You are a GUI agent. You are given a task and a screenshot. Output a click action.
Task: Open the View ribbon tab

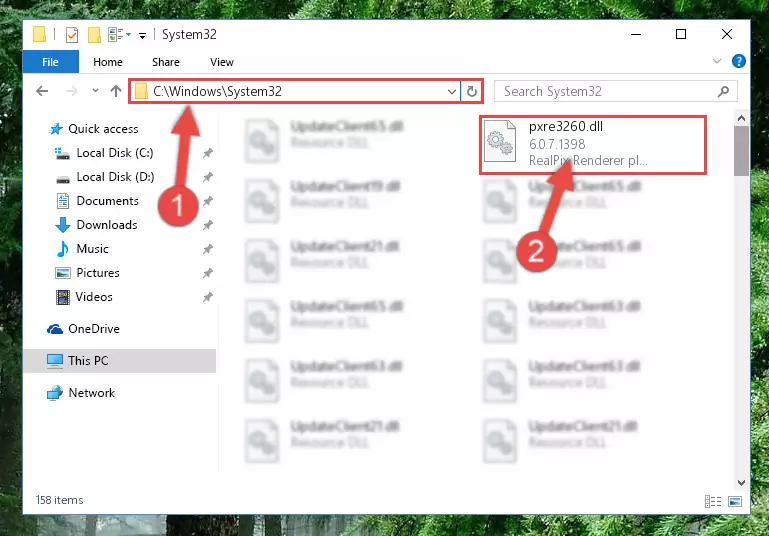222,62
